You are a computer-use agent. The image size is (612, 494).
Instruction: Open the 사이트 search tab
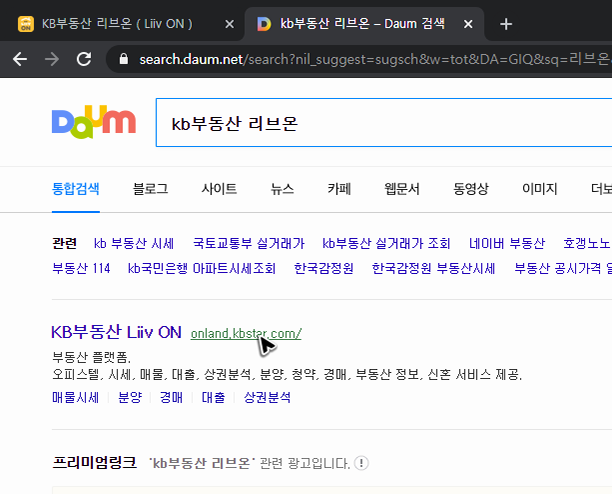219,189
